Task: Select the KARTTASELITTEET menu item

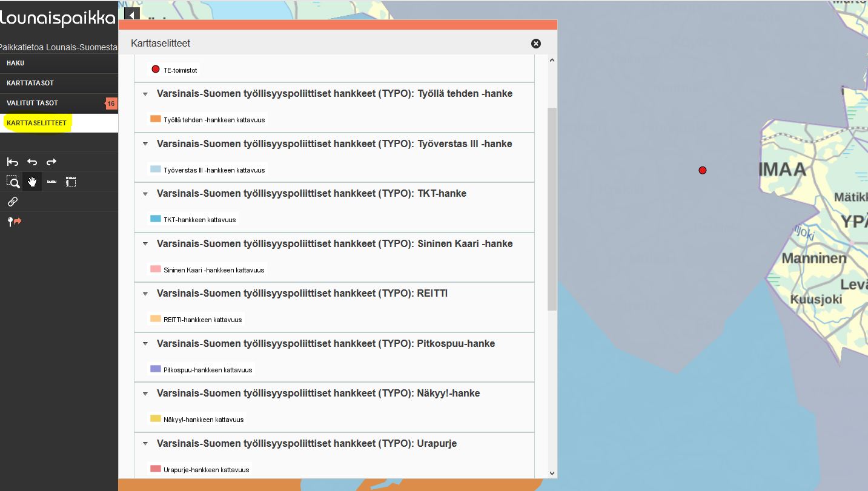Action: pos(59,123)
